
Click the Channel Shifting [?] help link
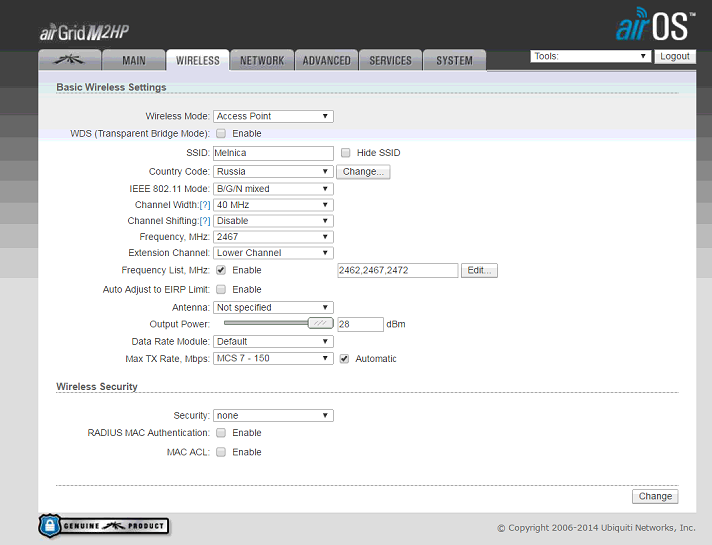pos(205,221)
